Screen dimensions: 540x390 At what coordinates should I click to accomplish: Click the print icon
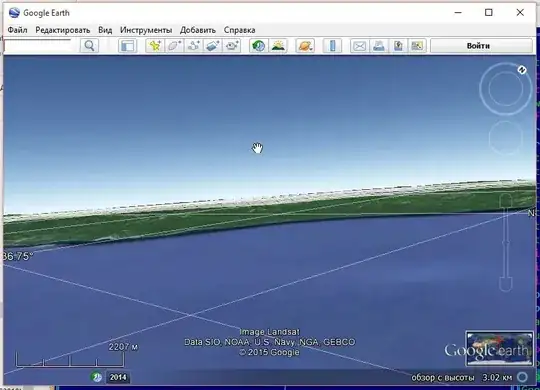click(x=379, y=46)
